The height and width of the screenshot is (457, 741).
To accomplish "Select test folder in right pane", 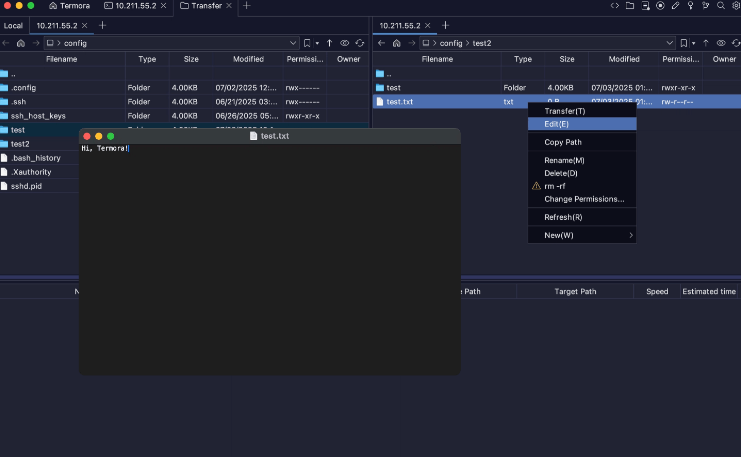I will (557, 88).
